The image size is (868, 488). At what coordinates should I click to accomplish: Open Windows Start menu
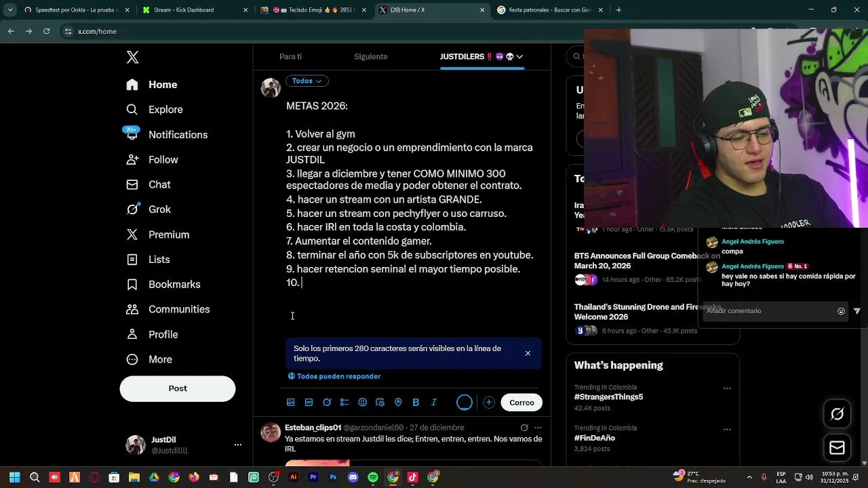click(14, 477)
